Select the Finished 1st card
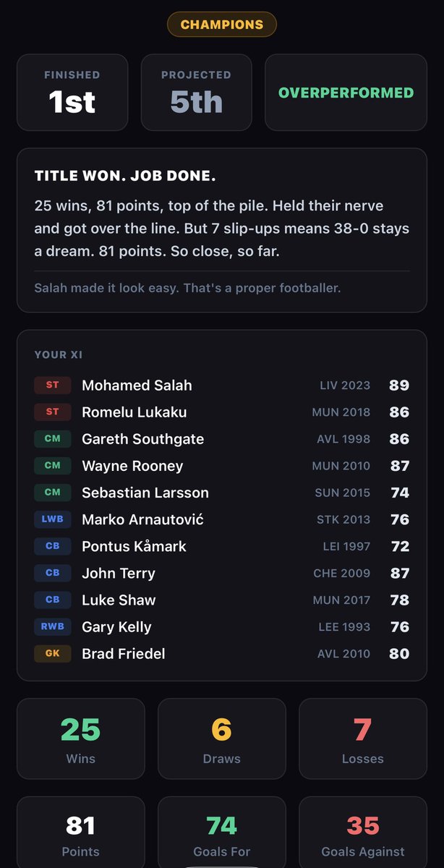This screenshot has width=444, height=868. coord(72,93)
